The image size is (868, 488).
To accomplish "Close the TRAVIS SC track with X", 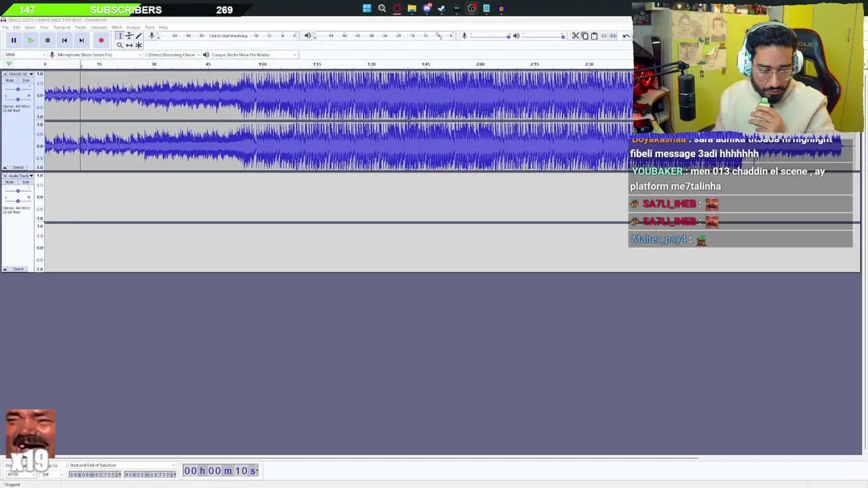I will pyautogui.click(x=5, y=73).
